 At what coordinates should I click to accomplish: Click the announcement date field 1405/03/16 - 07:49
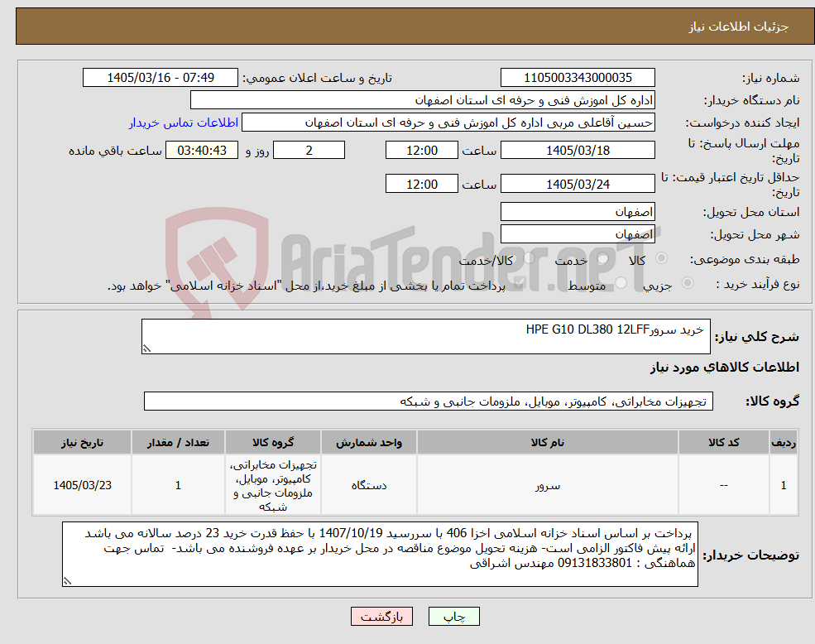[160, 78]
